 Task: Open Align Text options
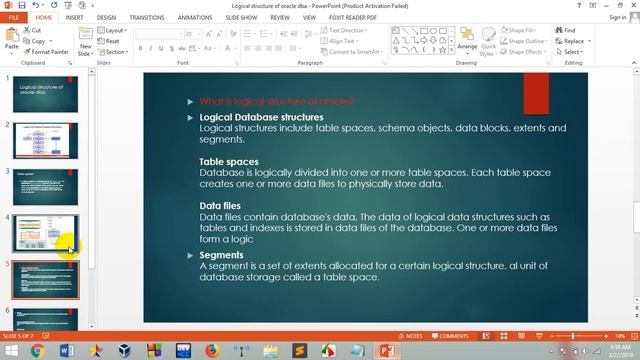[339, 41]
